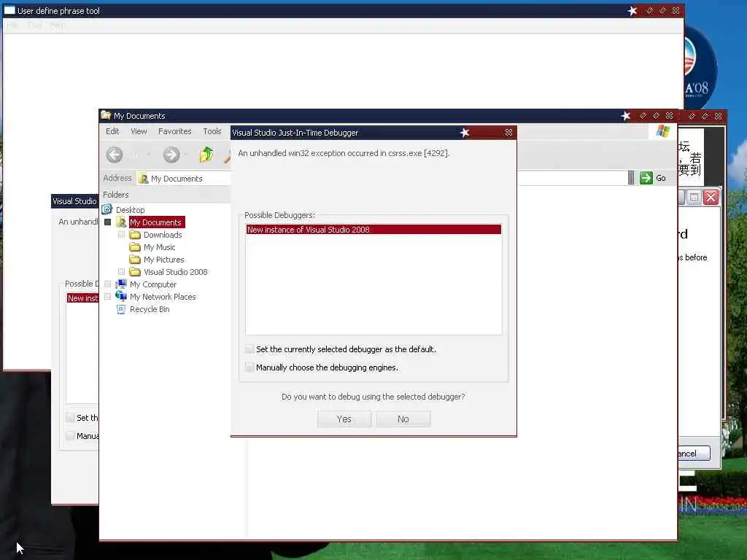Click Yes to debug with selected debugger

point(344,419)
